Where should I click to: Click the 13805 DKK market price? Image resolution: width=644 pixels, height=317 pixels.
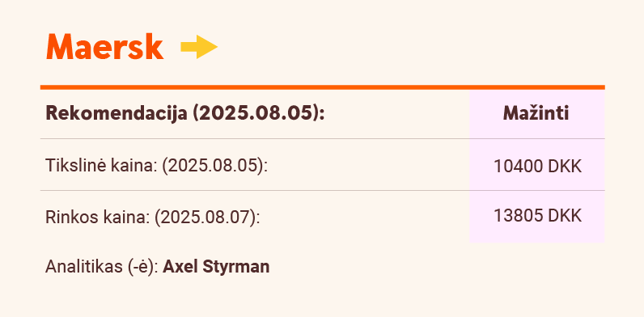[x=537, y=216]
